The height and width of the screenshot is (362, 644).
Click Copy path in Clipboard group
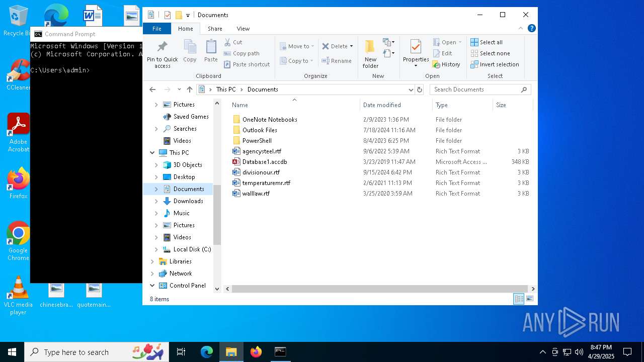tap(242, 53)
